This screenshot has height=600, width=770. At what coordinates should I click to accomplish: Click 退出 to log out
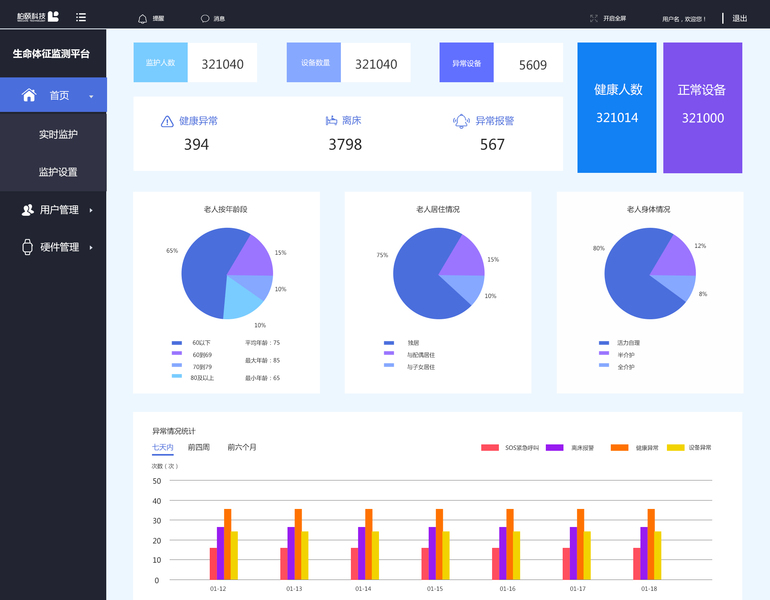(x=740, y=18)
